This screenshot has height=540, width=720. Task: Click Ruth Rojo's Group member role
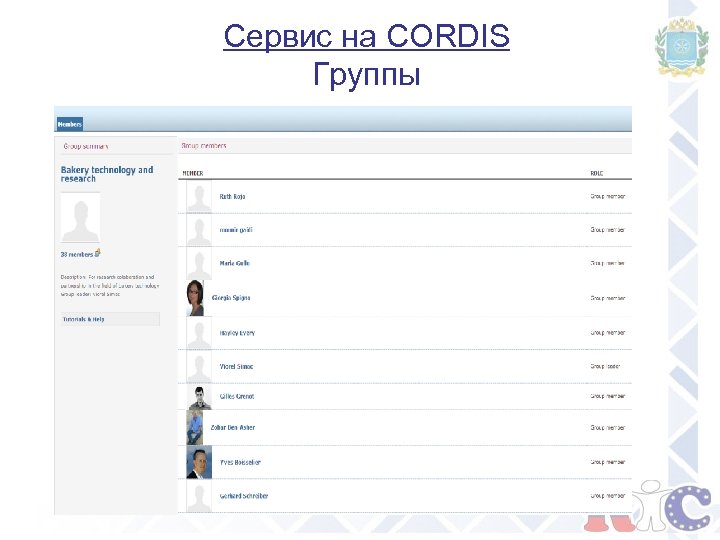tap(608, 196)
